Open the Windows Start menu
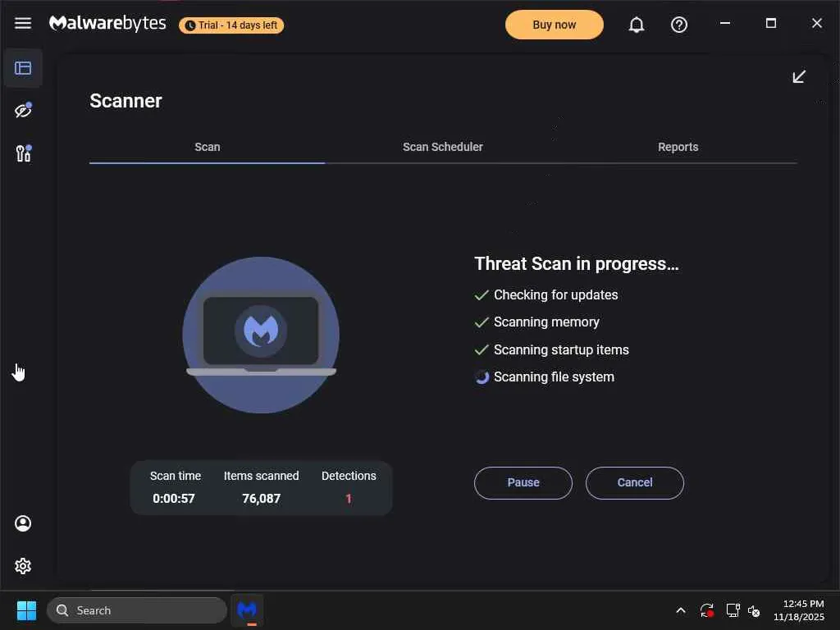The width and height of the screenshot is (840, 630). coord(26,610)
